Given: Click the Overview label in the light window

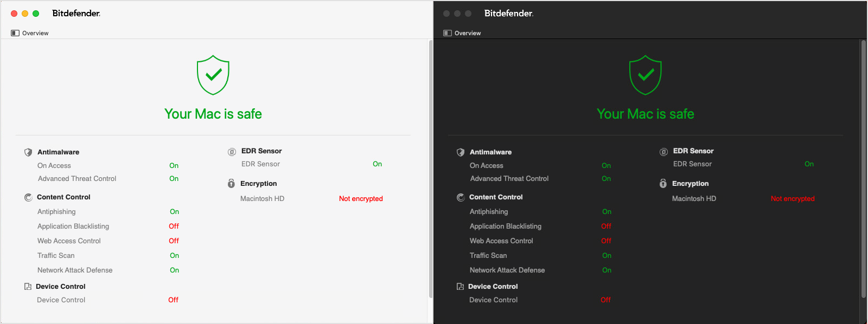Looking at the screenshot, I should tap(35, 33).
